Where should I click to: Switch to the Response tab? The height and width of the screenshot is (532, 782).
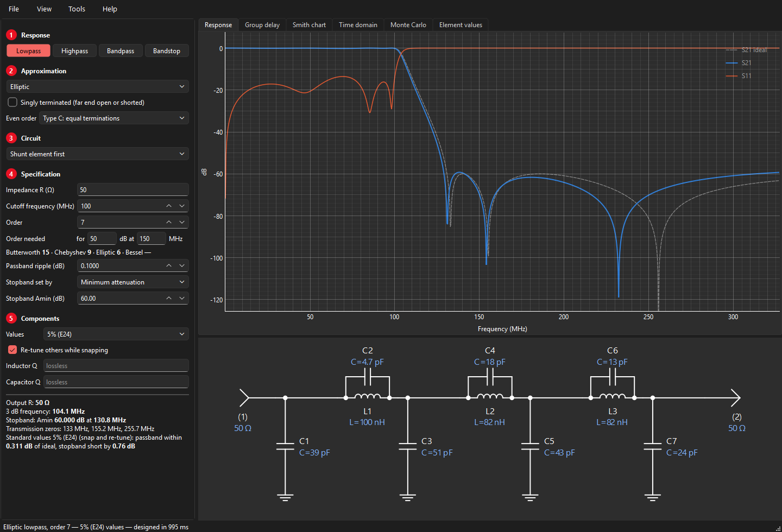click(218, 25)
